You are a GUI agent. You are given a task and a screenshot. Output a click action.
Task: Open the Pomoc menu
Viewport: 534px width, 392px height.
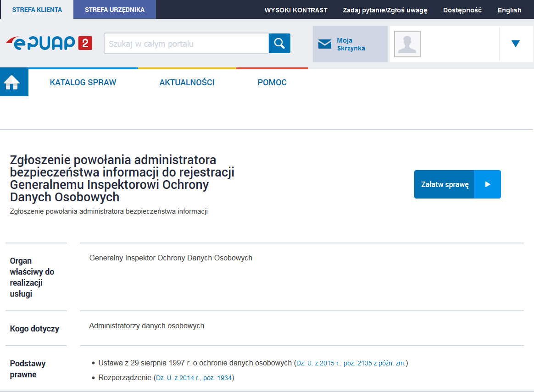pyautogui.click(x=272, y=83)
